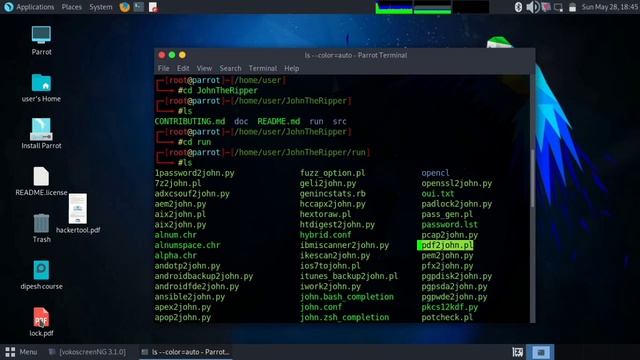Click itunes_backup2john.pl in terminal listing
640x360 pixels.
(x=349, y=276)
